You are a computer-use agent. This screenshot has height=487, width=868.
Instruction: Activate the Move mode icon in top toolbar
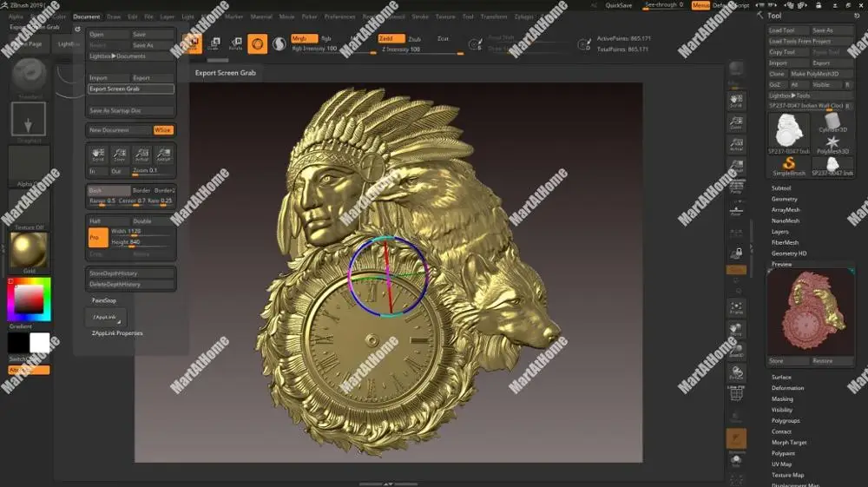192,43
